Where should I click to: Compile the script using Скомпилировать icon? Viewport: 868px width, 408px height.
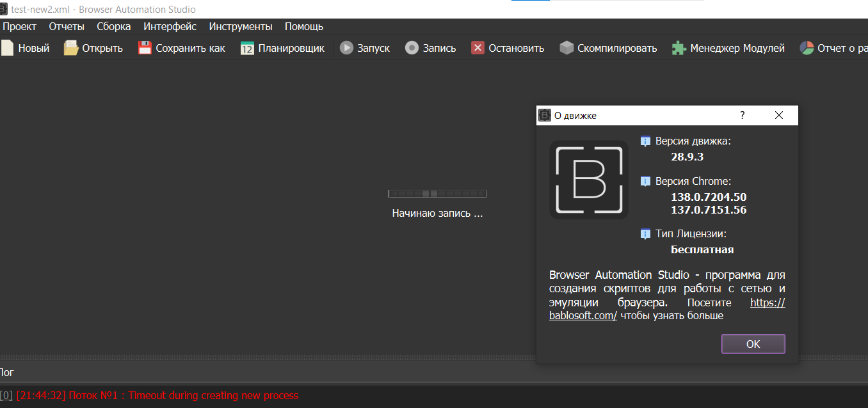pos(566,47)
